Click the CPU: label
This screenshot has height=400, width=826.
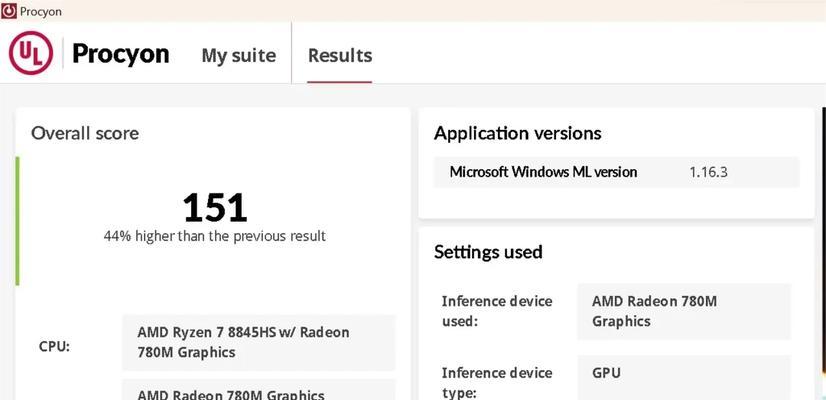(x=54, y=347)
